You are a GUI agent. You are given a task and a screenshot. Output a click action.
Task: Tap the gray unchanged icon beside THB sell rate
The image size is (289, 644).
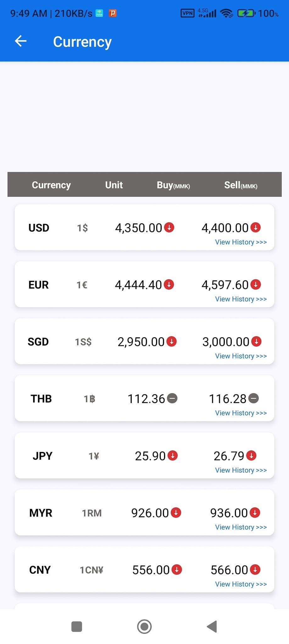click(253, 398)
